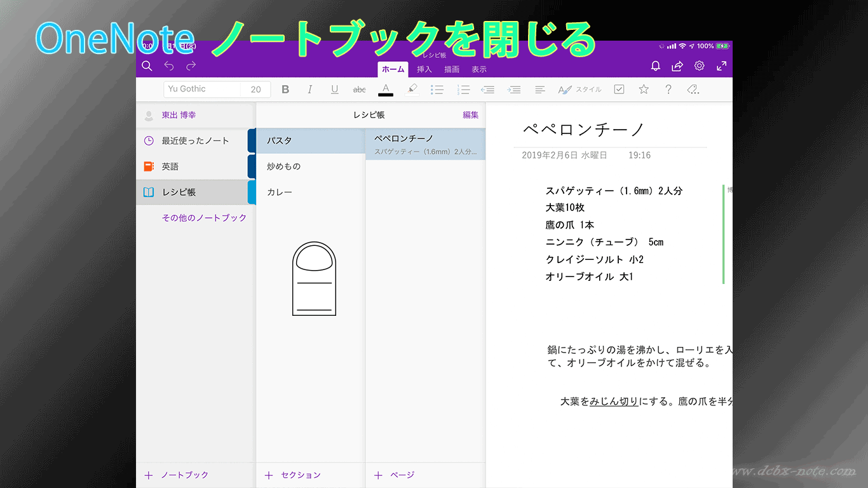Toggle bold formatting

[285, 90]
